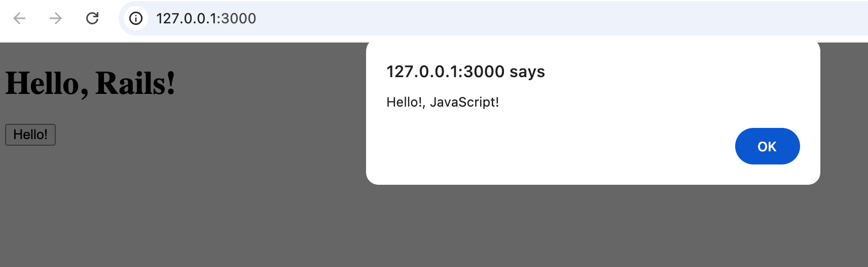
Task: Click the browser forward arrow
Action: tap(56, 18)
